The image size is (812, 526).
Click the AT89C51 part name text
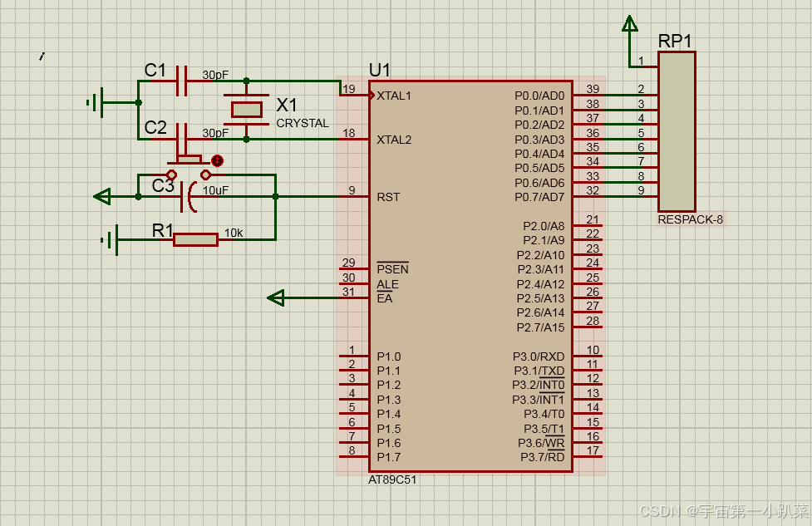(x=392, y=480)
